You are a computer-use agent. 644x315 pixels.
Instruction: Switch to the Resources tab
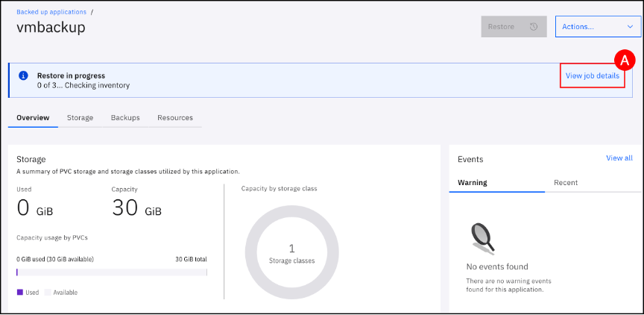coord(175,118)
